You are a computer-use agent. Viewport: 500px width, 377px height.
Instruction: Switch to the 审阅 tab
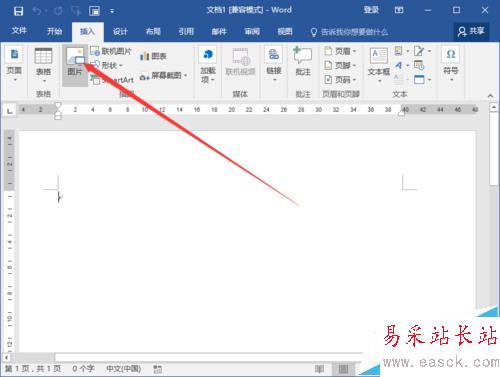252,31
